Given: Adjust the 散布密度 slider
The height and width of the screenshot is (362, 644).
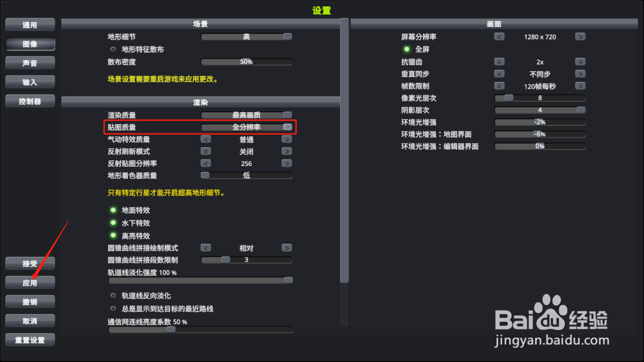Looking at the screenshot, I should 247,62.
